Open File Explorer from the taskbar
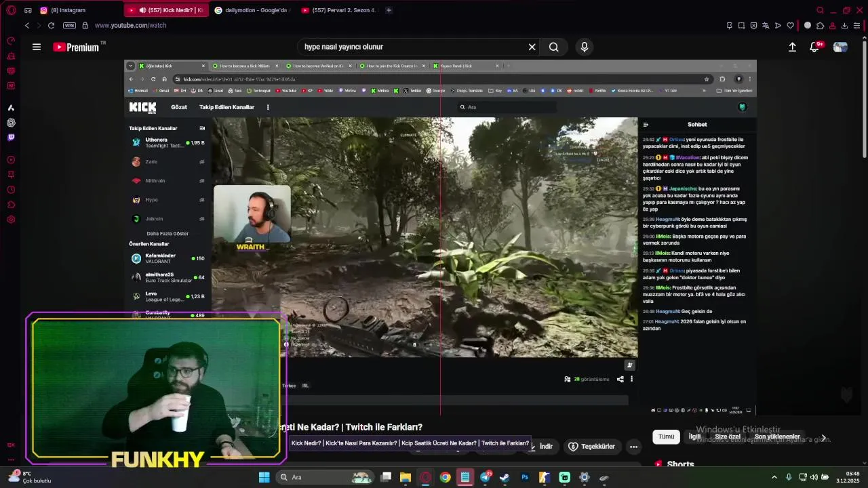868x488 pixels. pos(406,477)
